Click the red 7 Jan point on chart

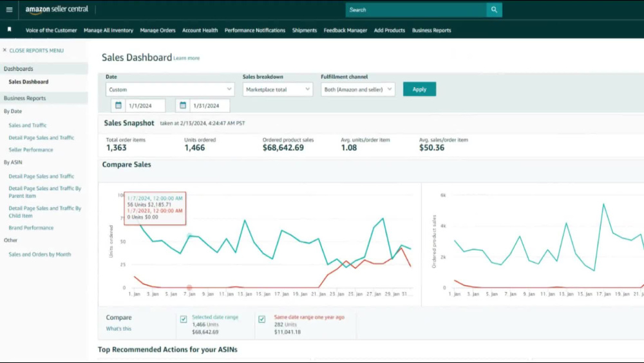coord(189,288)
